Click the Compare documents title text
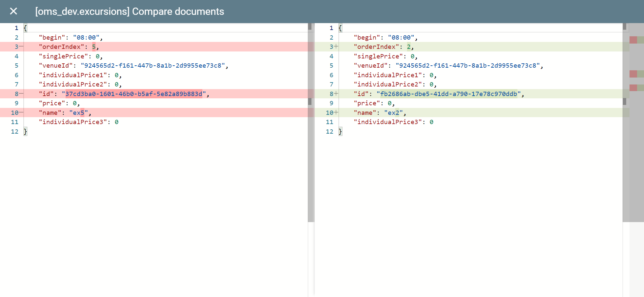Viewport: 644px width, 297px height. coord(129,11)
